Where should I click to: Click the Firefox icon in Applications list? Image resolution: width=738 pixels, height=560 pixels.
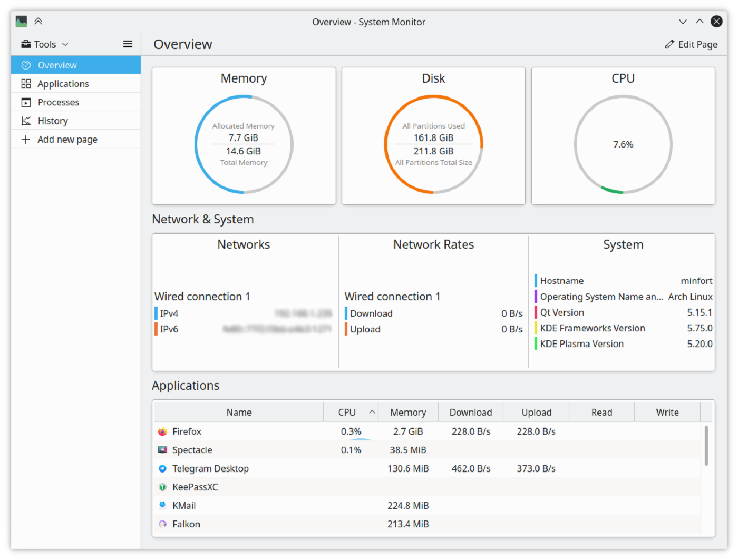[x=162, y=431]
